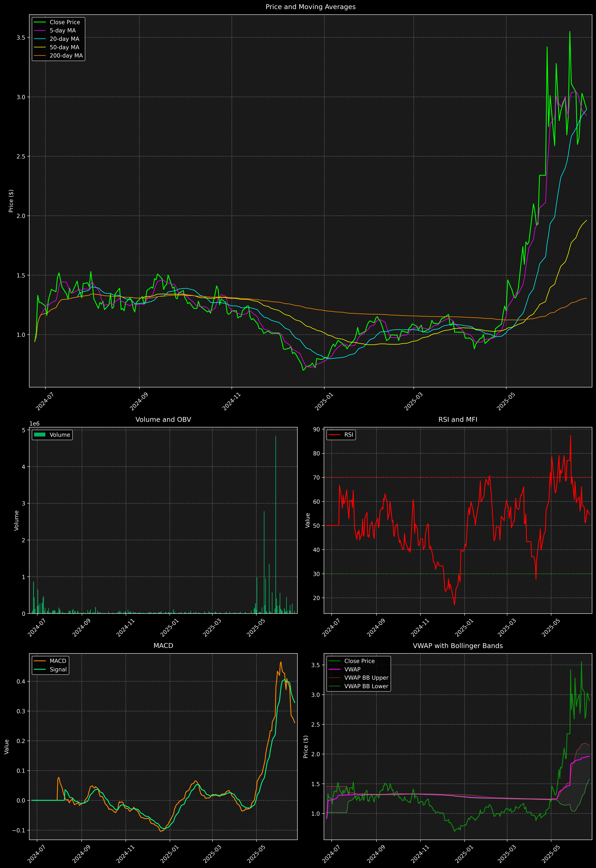Click the 'Price ($)' axis label of the VWAP chart
Image resolution: width=596 pixels, height=868 pixels.
(306, 747)
